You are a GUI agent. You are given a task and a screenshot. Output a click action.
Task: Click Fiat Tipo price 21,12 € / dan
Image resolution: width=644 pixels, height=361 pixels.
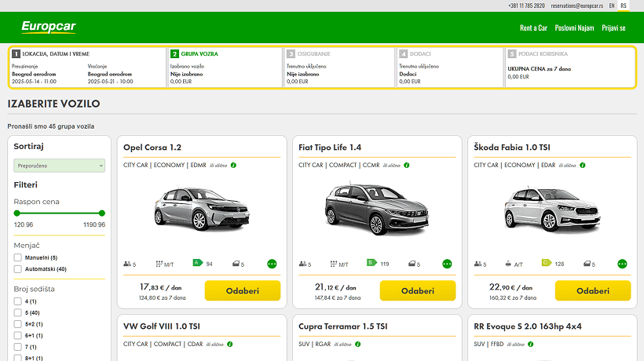pos(335,287)
